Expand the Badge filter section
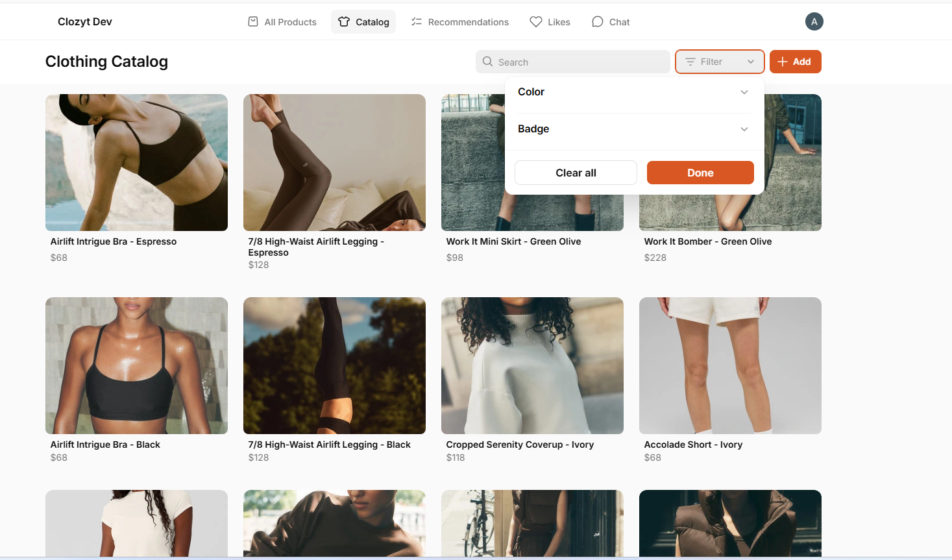952x560 pixels. click(x=633, y=129)
